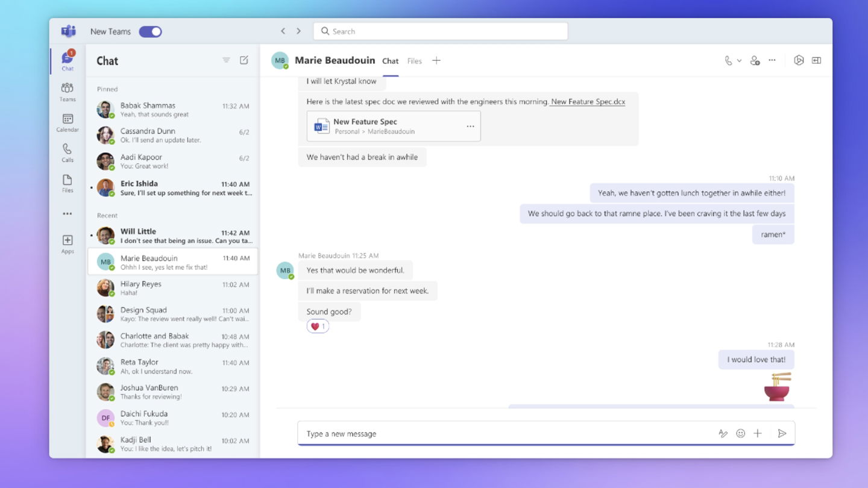
Task: Open more options in the chat header
Action: 772,60
